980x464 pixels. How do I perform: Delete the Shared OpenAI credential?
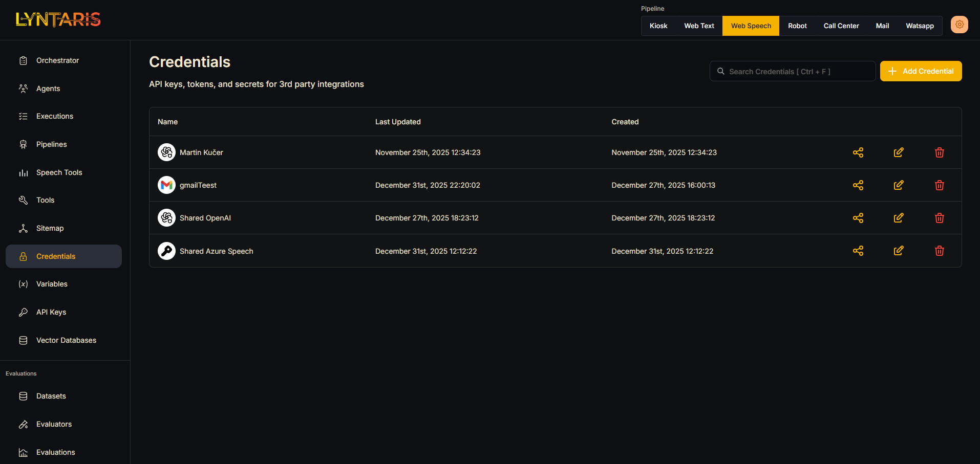[x=940, y=218]
